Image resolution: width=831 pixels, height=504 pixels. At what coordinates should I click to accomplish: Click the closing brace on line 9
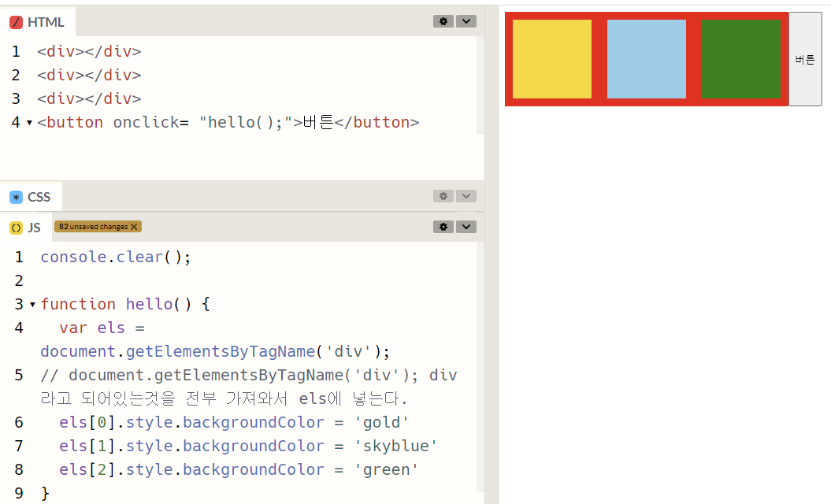[45, 494]
